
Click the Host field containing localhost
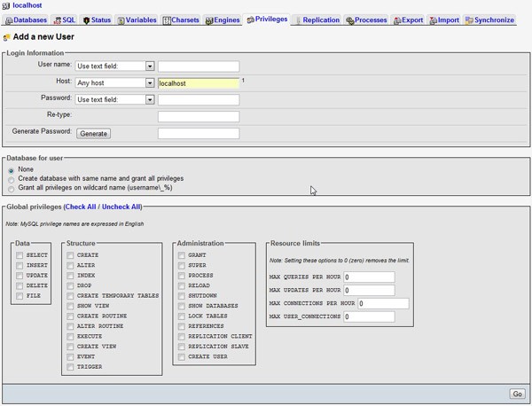click(199, 83)
